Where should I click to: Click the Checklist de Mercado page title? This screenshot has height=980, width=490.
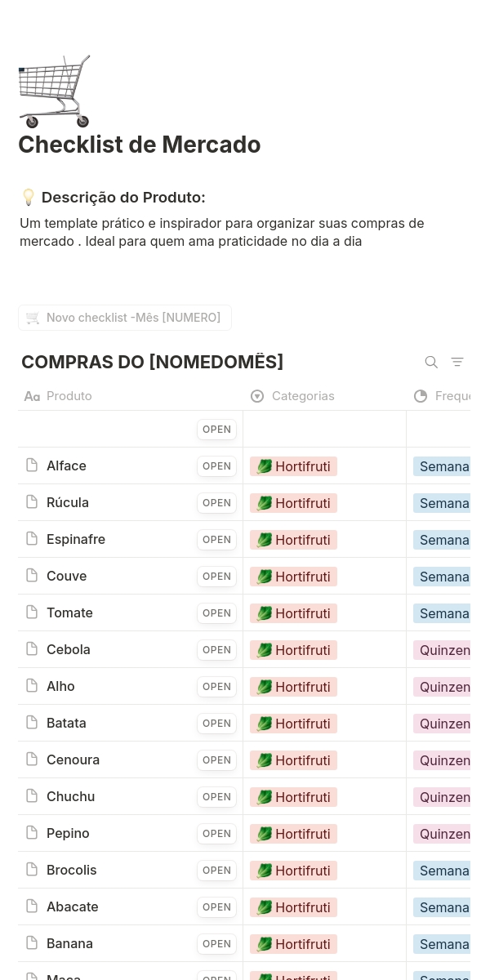(x=139, y=145)
